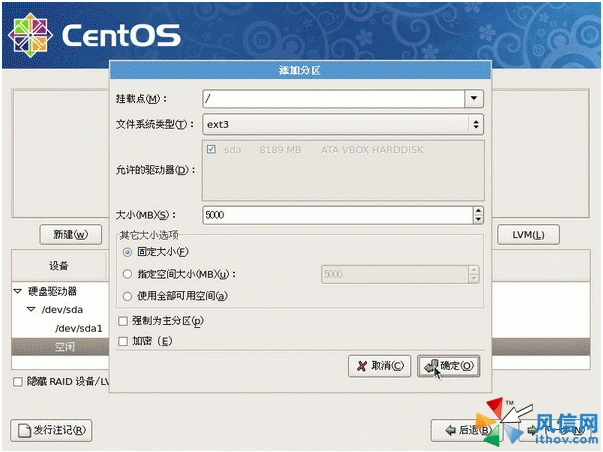Viewport: 603px width, 452px height.
Task: Collapse the /dev/sda tree node
Action: (x=31, y=310)
